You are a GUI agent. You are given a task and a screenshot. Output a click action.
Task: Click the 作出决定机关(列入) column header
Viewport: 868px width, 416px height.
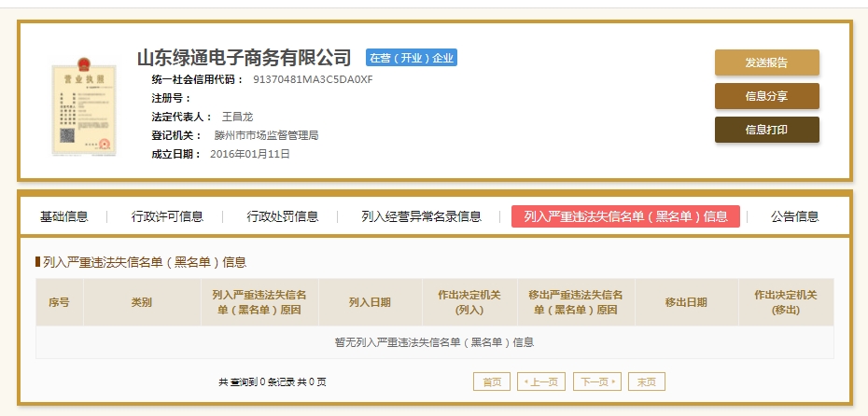point(469,302)
